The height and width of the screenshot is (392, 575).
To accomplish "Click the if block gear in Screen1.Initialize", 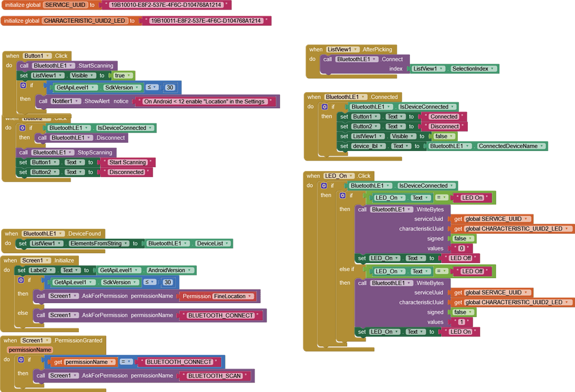I will 21,280.
